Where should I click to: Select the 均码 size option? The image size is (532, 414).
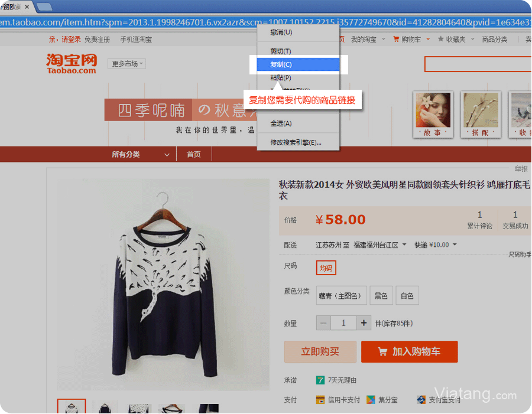(326, 268)
